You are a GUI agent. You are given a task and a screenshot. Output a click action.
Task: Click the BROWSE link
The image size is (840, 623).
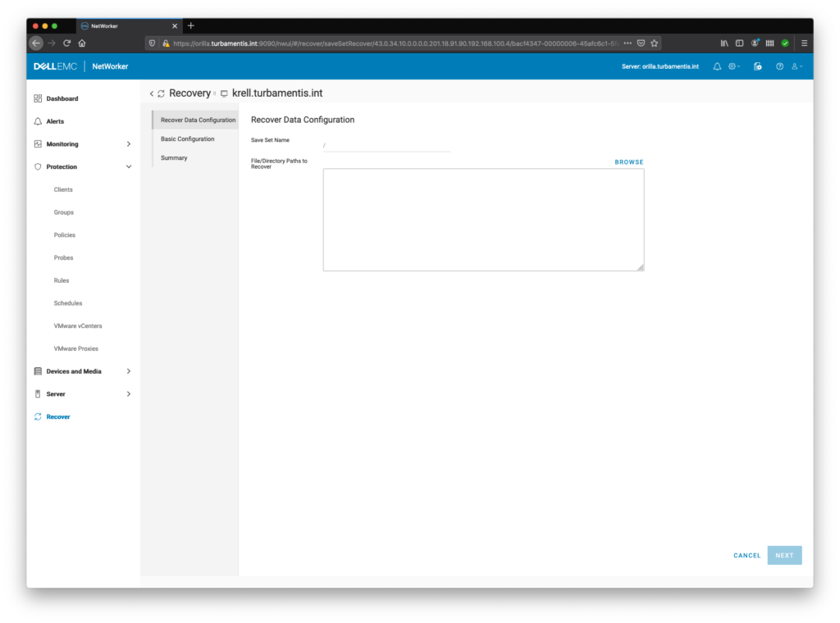click(628, 161)
